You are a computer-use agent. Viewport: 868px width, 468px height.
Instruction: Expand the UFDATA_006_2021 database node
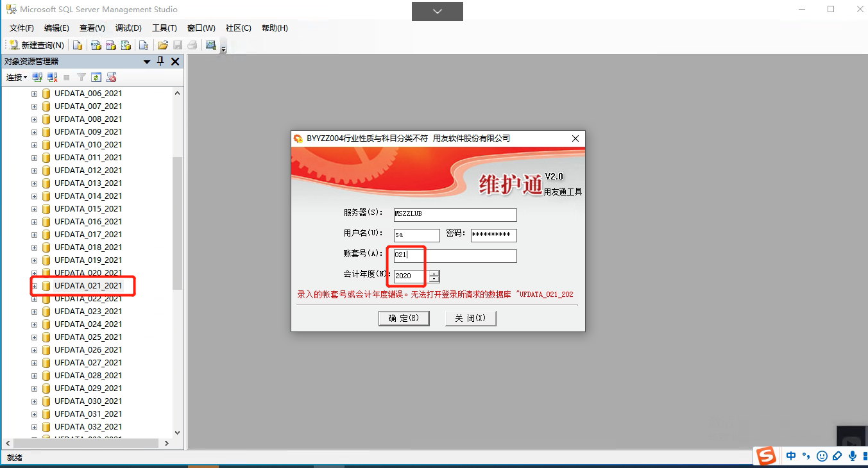click(35, 94)
